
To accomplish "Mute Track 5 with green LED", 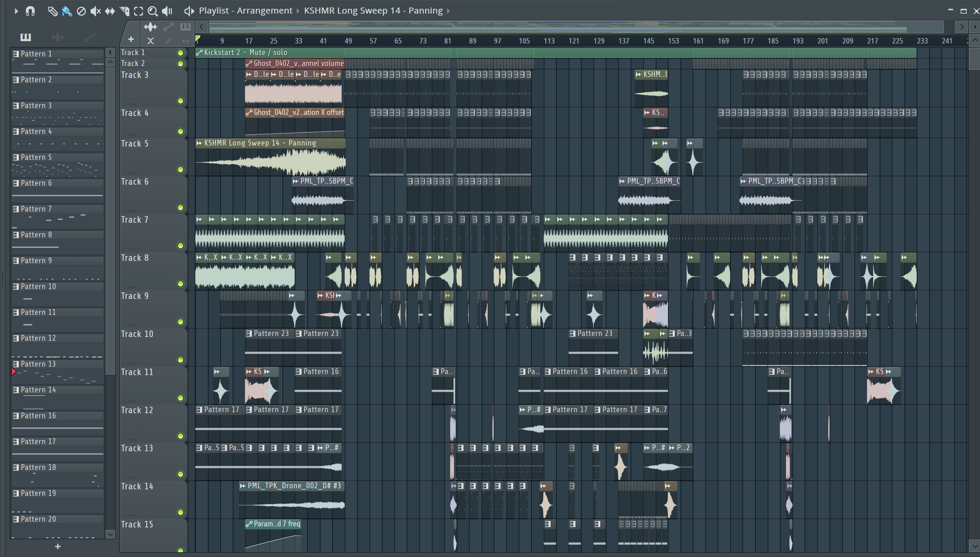I will click(180, 169).
